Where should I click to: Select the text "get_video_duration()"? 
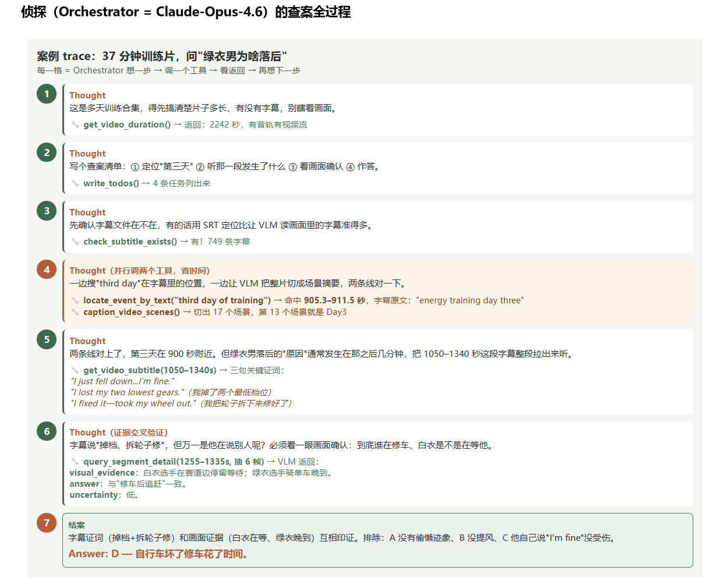tap(127, 125)
